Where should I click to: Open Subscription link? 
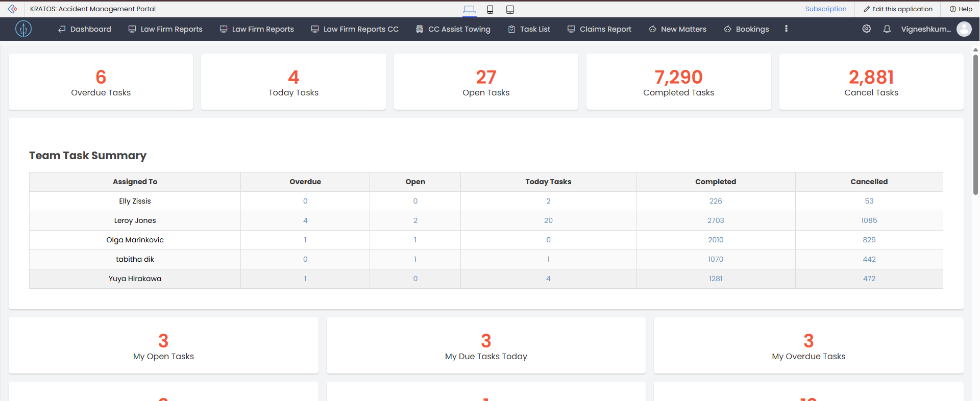pos(826,9)
